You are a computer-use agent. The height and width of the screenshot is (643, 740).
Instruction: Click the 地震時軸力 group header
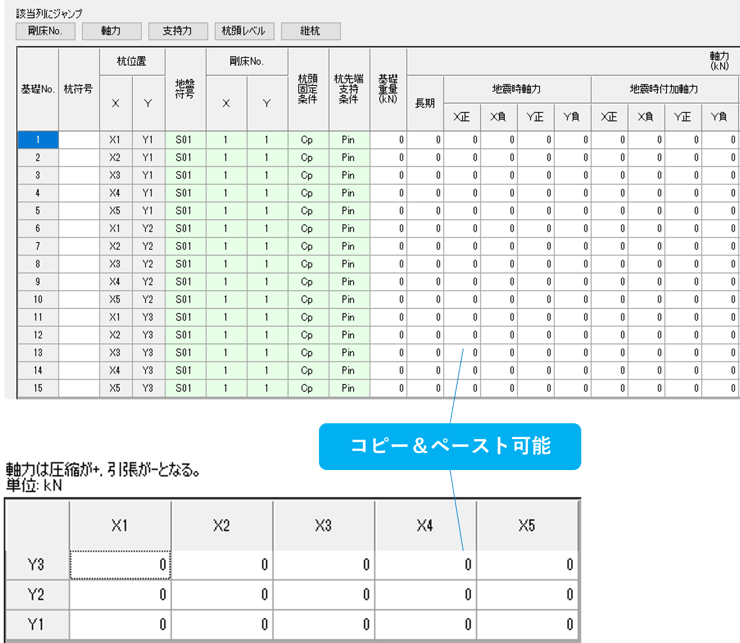click(517, 89)
